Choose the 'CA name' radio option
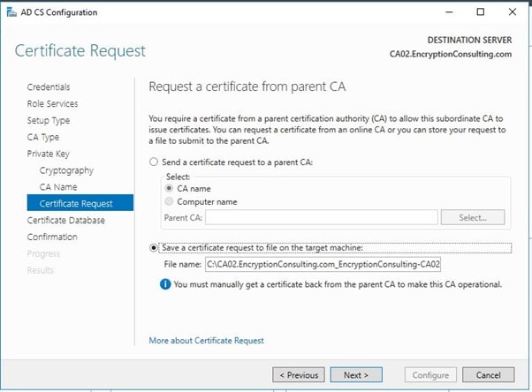Image resolution: width=532 pixels, height=392 pixels. 170,188
